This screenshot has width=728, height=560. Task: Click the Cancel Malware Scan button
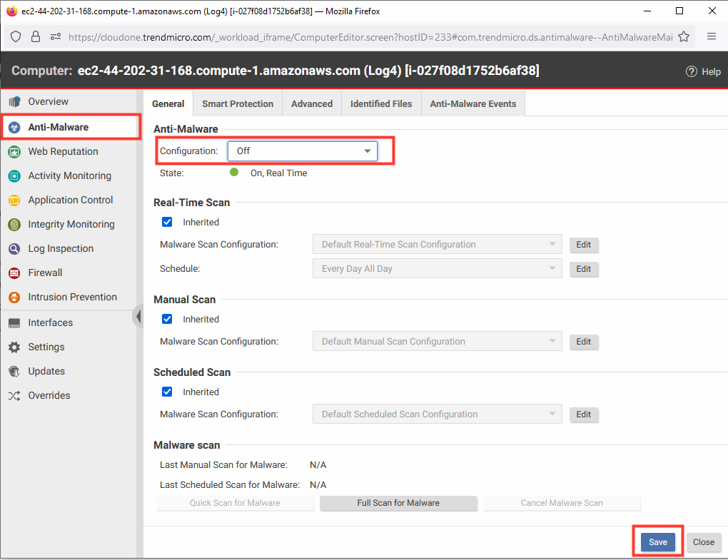(562, 503)
